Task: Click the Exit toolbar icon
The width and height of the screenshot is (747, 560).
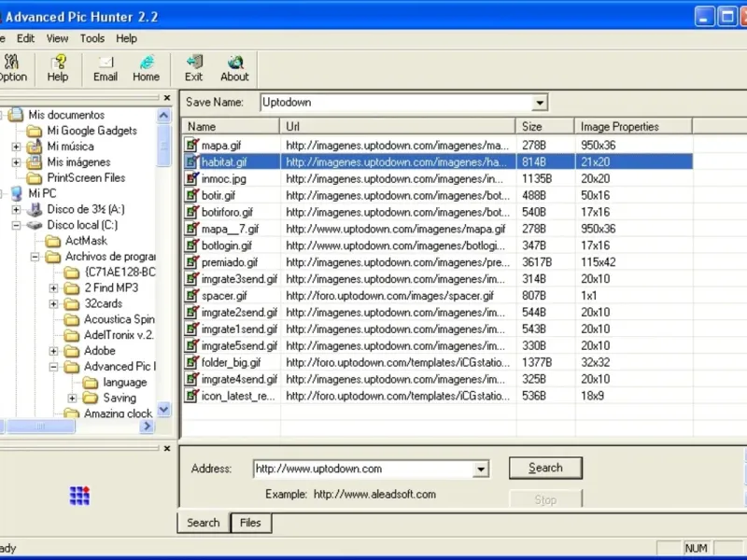Action: 193,63
